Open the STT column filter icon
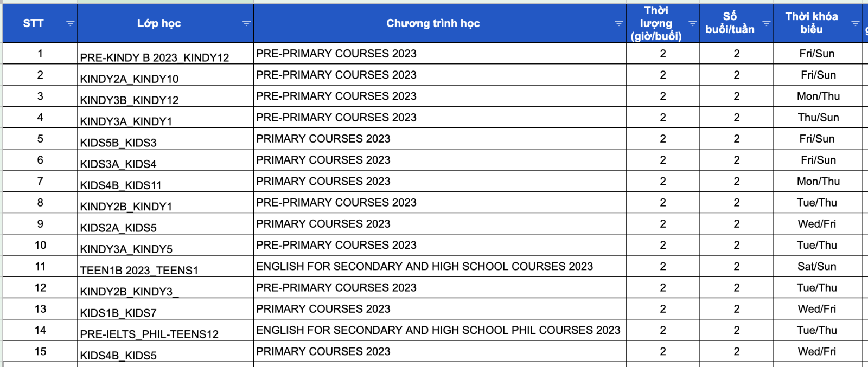Screen dimensions: 868x367 point(70,23)
